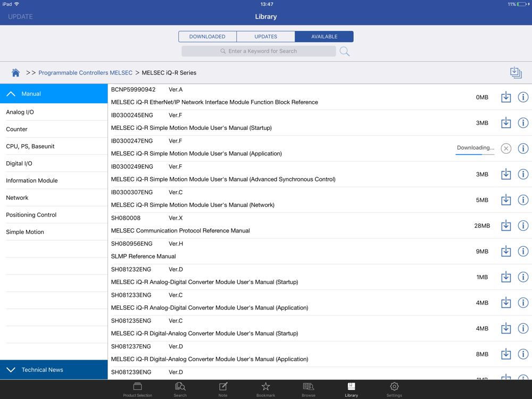532x399 pixels.
Task: Tap the home icon in breadcrumb
Action: [15, 73]
